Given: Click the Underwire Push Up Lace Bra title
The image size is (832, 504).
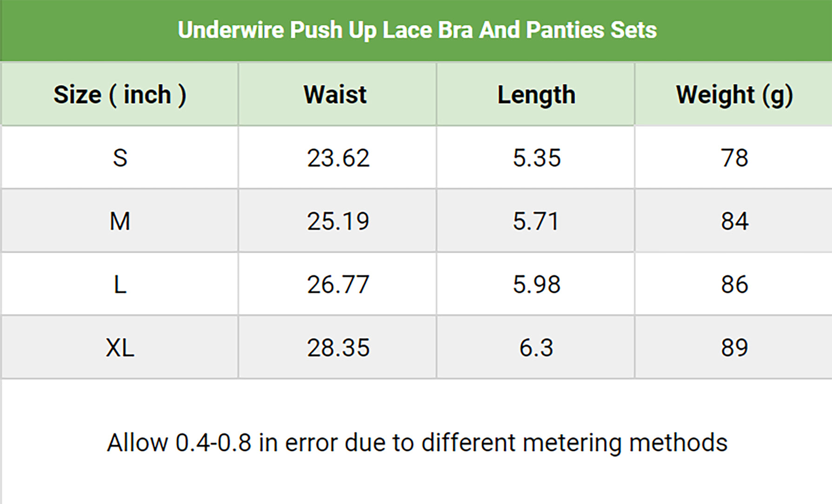Looking at the screenshot, I should click(x=417, y=30).
